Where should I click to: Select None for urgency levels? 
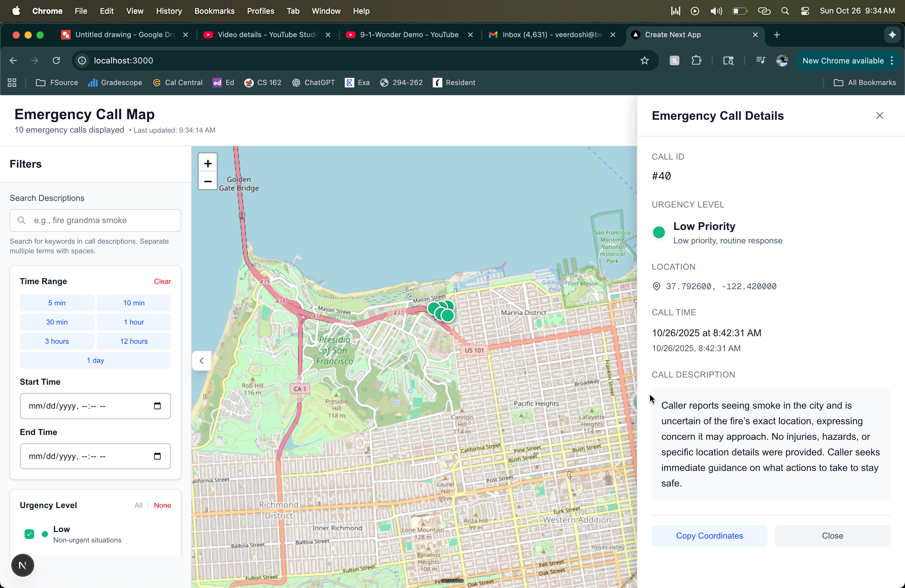click(x=163, y=505)
